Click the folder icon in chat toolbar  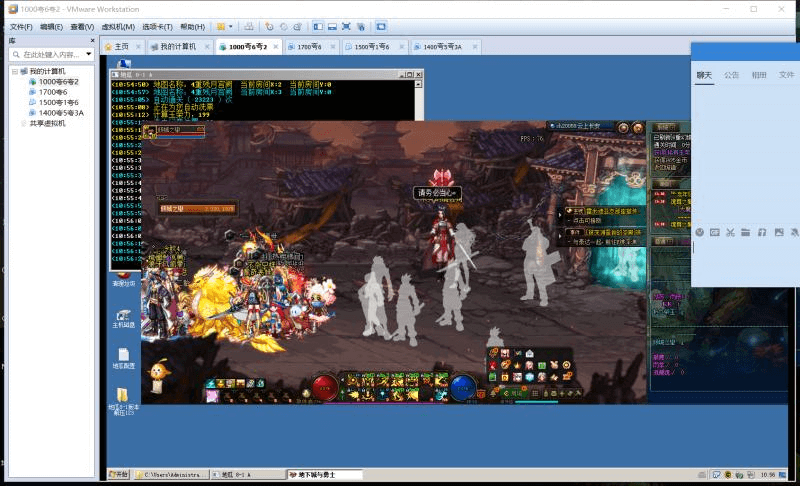point(745,232)
